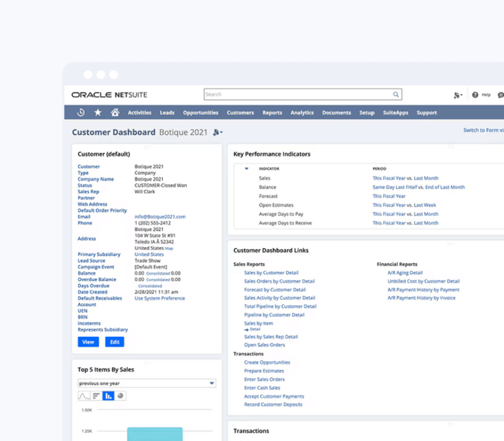Switch to the line chart type
Viewport: 504px width, 441px height.
(x=84, y=396)
